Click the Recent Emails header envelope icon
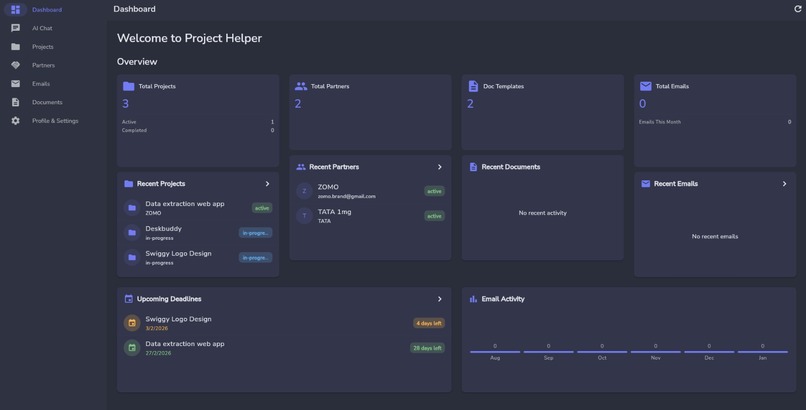Viewport: 806px width, 410px height. [646, 184]
